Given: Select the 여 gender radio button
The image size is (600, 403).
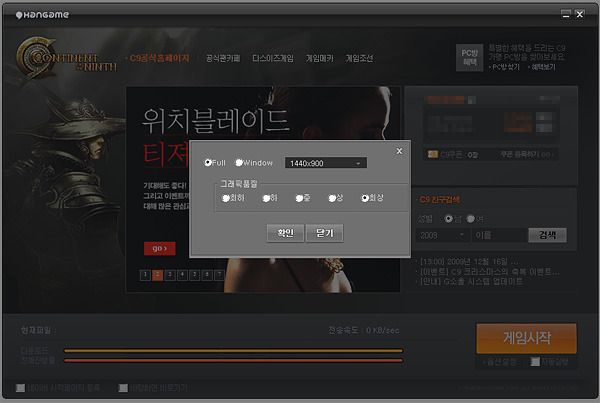Looking at the screenshot, I should click(471, 219).
